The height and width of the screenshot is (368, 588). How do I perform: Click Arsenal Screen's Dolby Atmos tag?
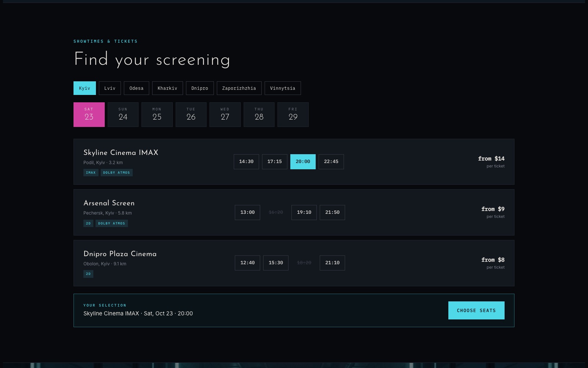(112, 223)
